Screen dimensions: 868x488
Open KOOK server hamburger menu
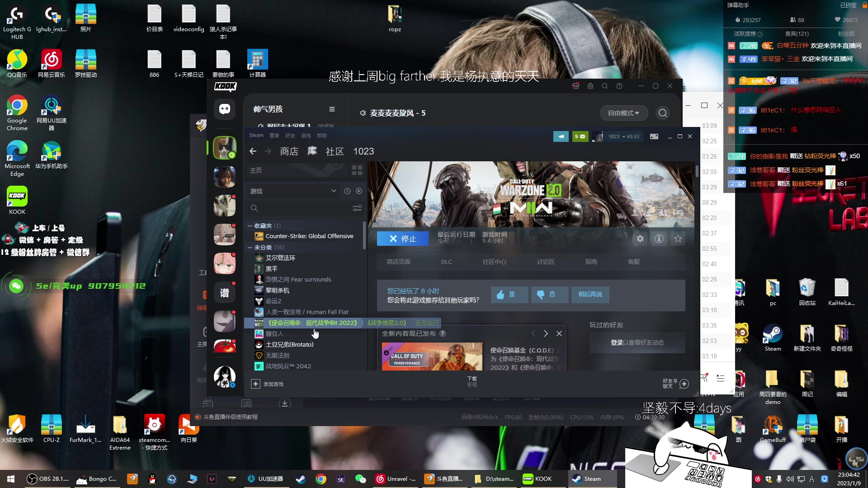332,109
